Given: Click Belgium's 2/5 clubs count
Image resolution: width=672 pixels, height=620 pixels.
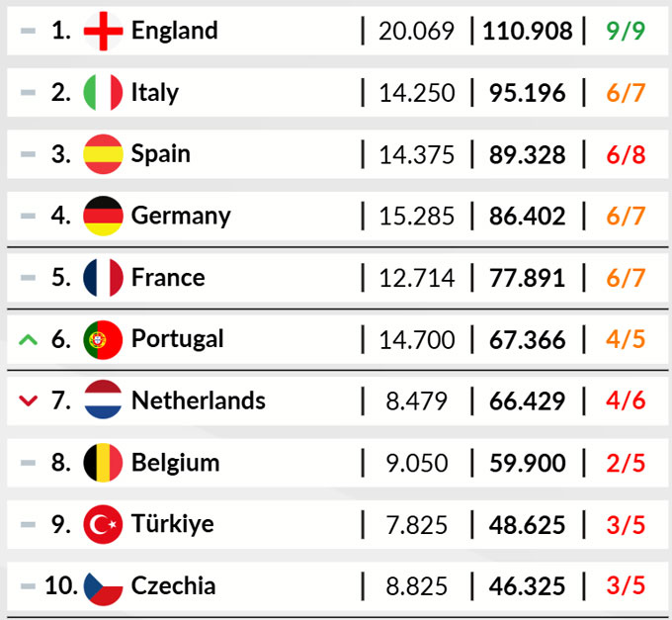Looking at the screenshot, I should point(625,463).
